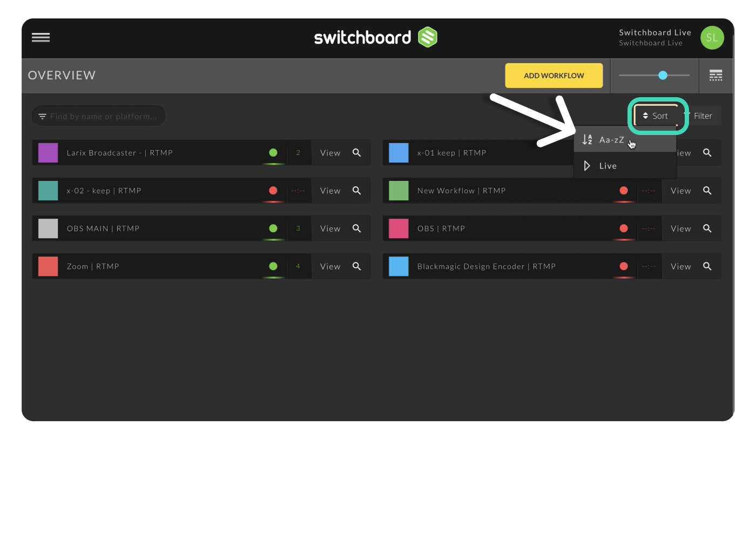
Task: Click the New Workflow | RTMP title
Action: [x=461, y=191]
